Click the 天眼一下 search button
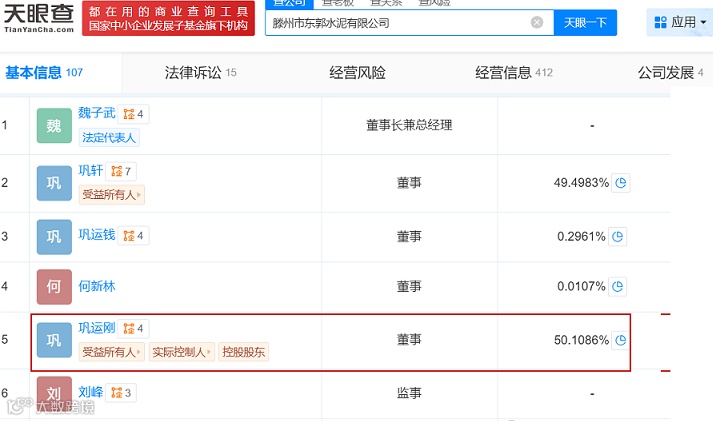The image size is (713, 421). [585, 22]
